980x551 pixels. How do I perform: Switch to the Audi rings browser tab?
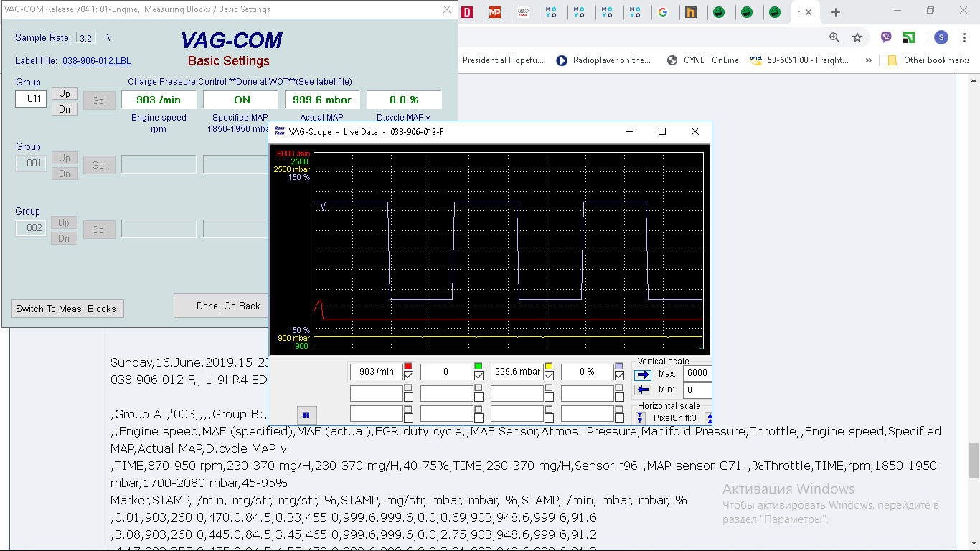click(523, 12)
